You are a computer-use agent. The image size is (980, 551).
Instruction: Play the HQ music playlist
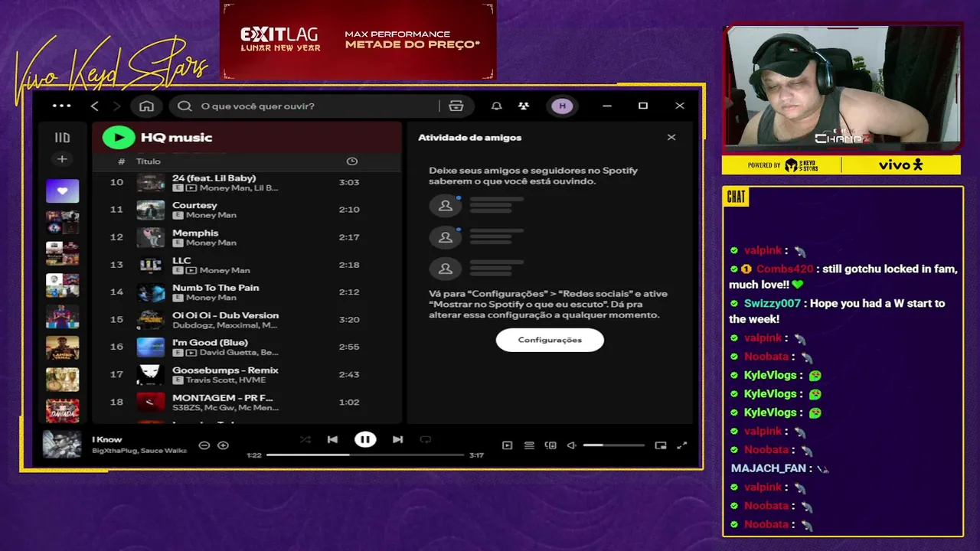119,138
